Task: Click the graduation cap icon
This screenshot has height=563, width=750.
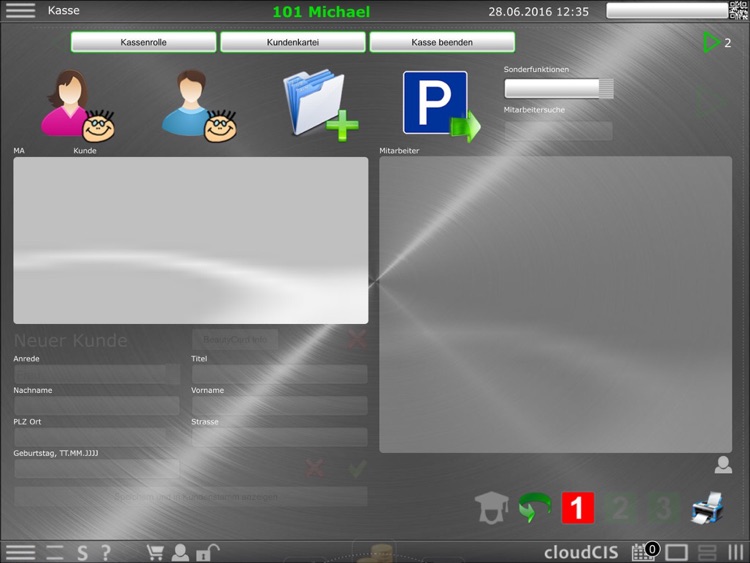Action: pyautogui.click(x=491, y=508)
